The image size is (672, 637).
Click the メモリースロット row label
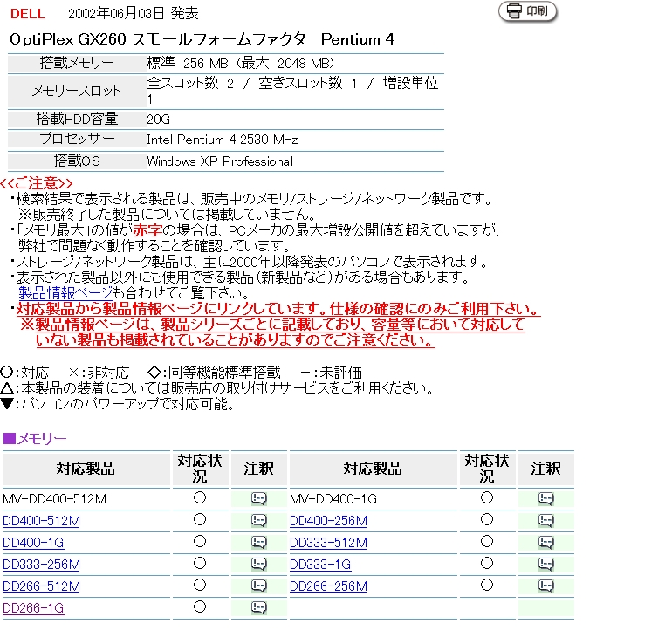pyautogui.click(x=77, y=91)
